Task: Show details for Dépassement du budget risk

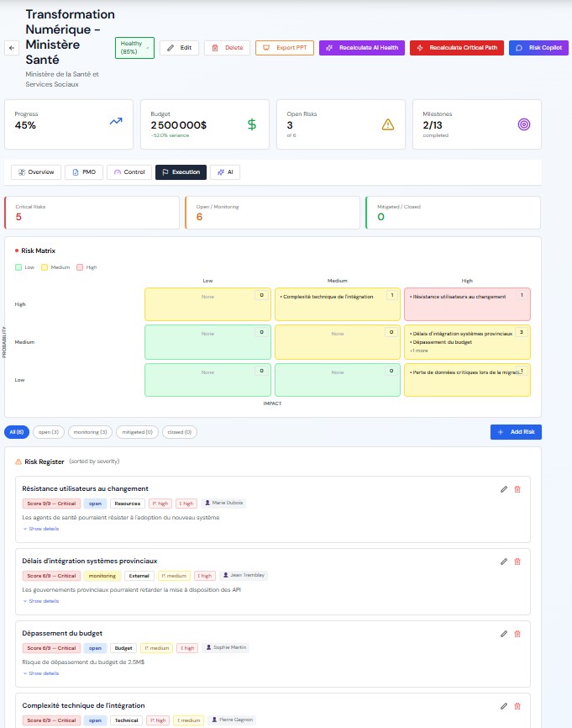Action: coord(41,673)
